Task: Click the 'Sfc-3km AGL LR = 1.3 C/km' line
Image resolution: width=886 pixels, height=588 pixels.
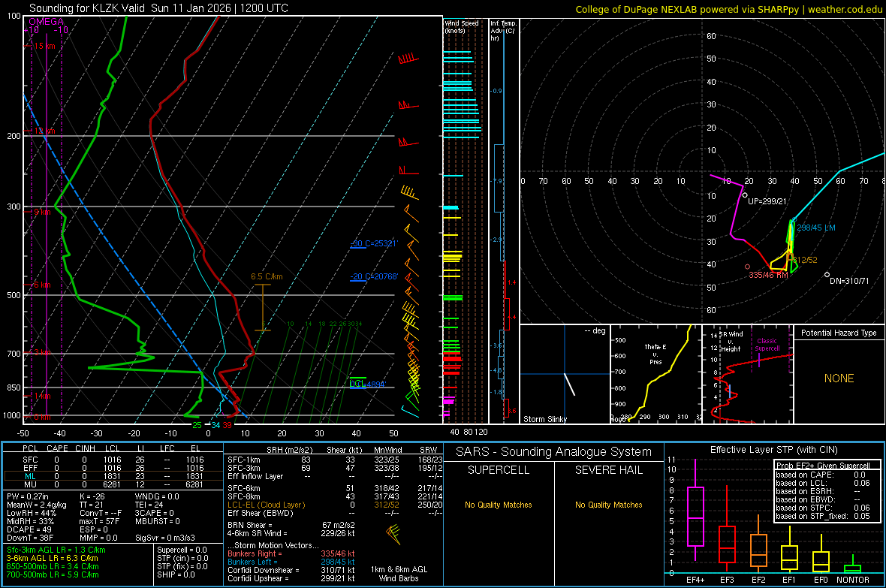Action: click(56, 550)
